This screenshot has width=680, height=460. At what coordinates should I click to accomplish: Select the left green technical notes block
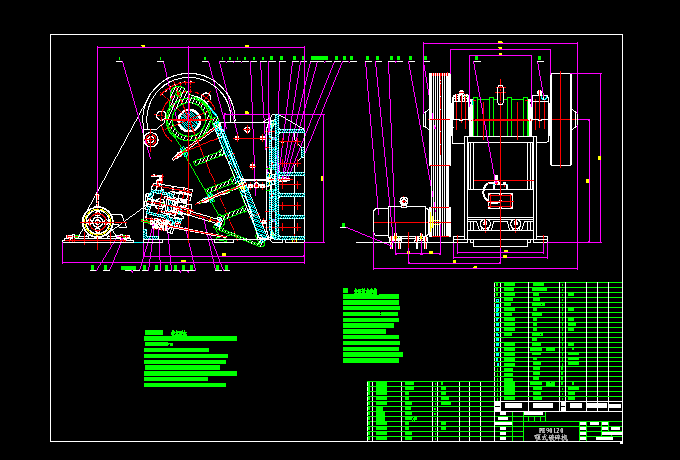pyautogui.click(x=190, y=359)
